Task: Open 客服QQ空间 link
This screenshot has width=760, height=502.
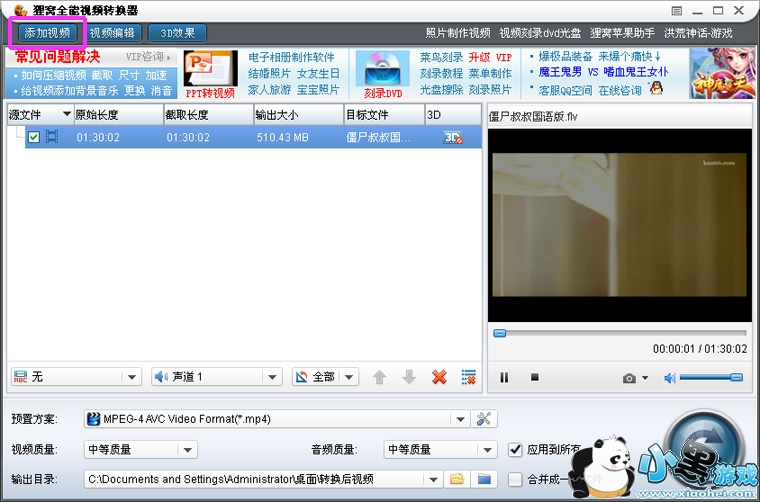Action: 565,90
